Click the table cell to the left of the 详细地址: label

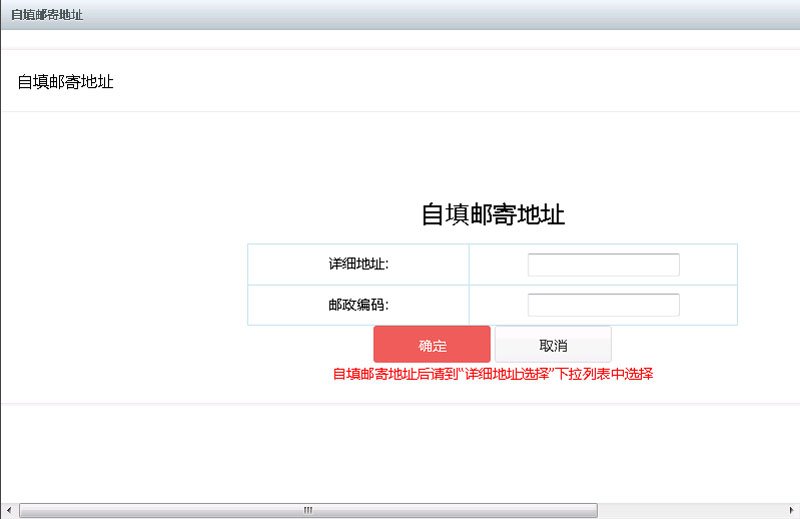[280, 264]
